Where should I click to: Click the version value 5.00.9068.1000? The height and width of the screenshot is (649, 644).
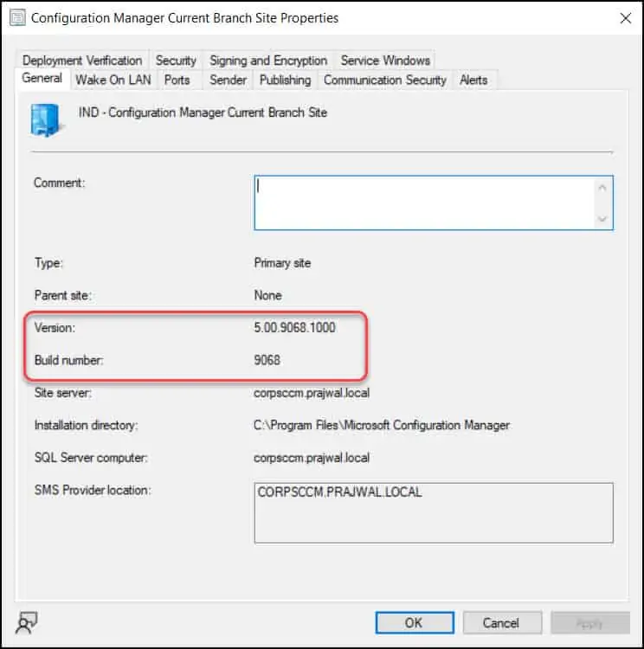(x=294, y=327)
